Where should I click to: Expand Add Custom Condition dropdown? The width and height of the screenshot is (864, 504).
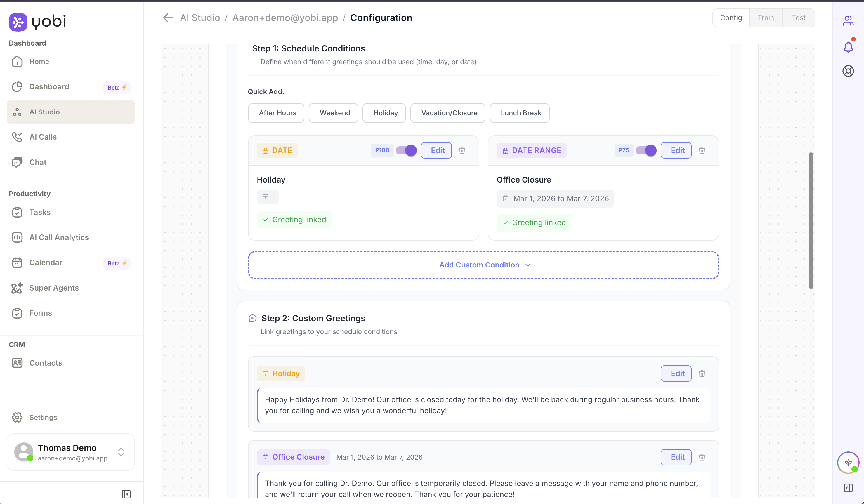coord(483,265)
